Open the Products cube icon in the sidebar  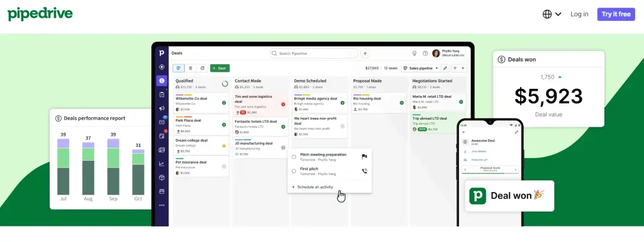[x=162, y=178]
